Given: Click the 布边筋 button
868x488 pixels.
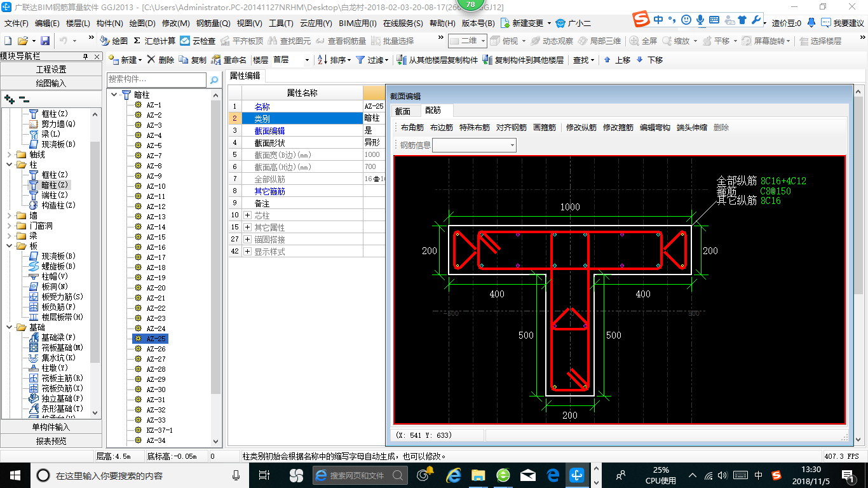Looking at the screenshot, I should coord(442,128).
